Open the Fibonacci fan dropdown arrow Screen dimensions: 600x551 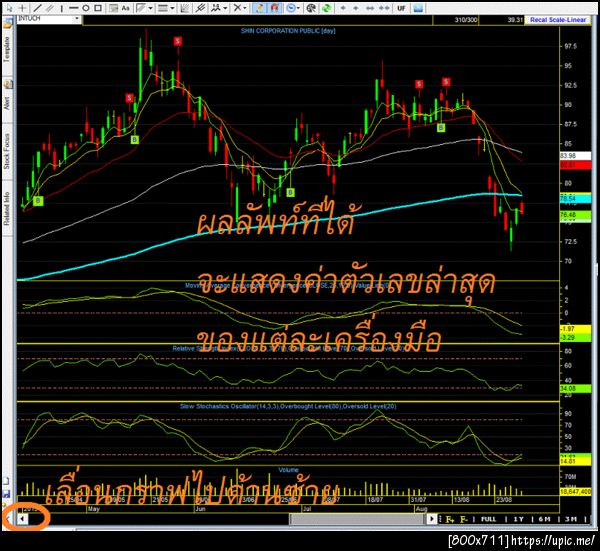[x=151, y=8]
